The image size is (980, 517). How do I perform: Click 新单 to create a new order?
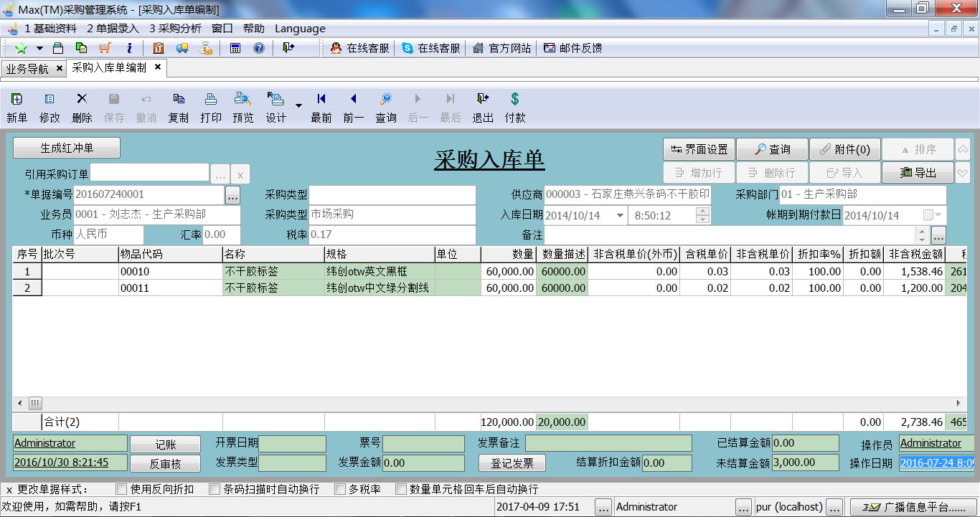point(17,108)
